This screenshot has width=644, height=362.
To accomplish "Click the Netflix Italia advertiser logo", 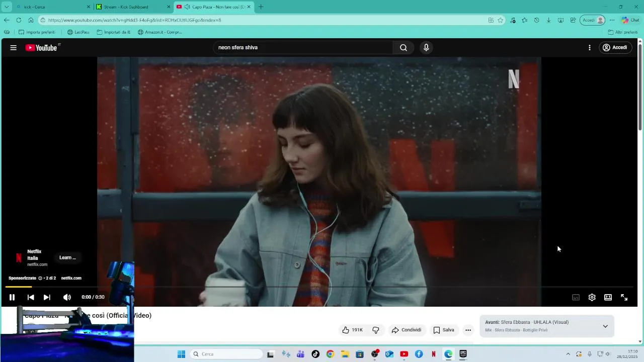I will (19, 258).
